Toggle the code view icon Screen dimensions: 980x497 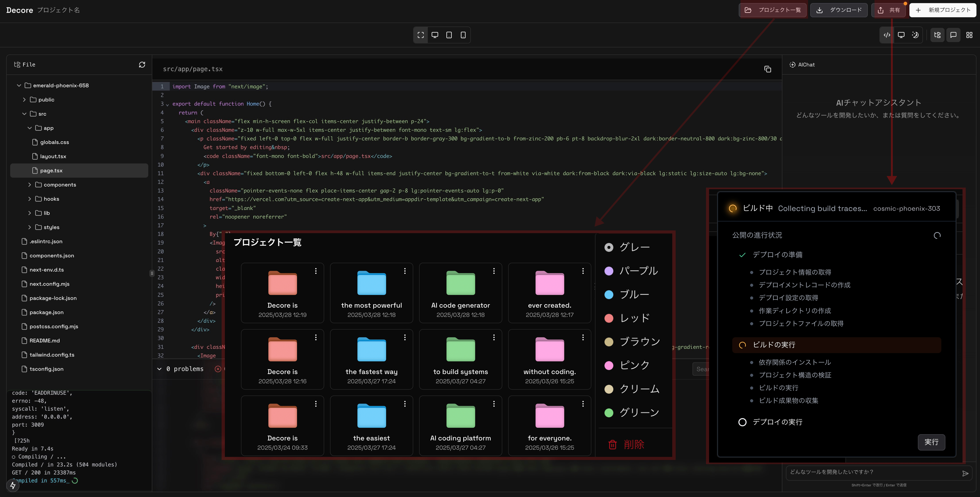pyautogui.click(x=887, y=35)
